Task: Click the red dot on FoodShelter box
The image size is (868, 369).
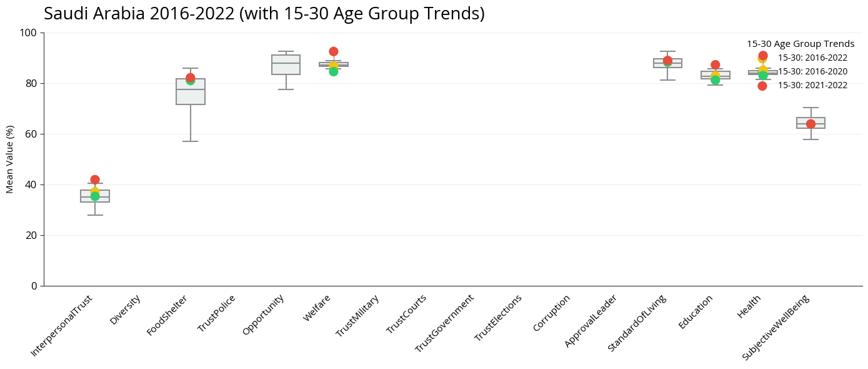Action: pos(191,78)
